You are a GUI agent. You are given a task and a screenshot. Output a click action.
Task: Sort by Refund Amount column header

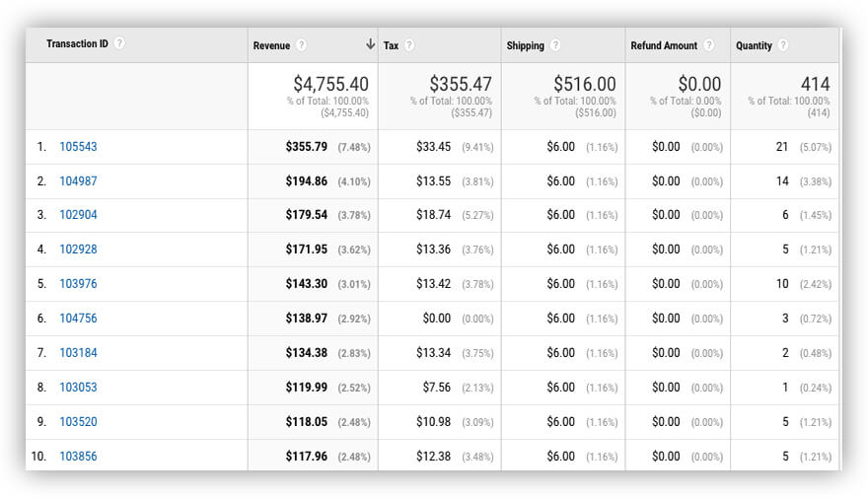[x=664, y=45]
